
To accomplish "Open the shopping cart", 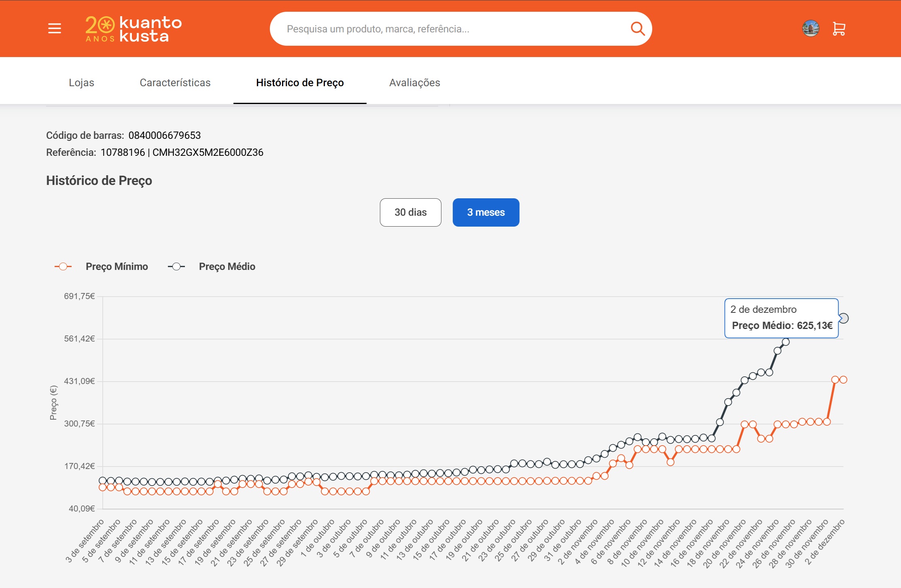I will point(839,29).
